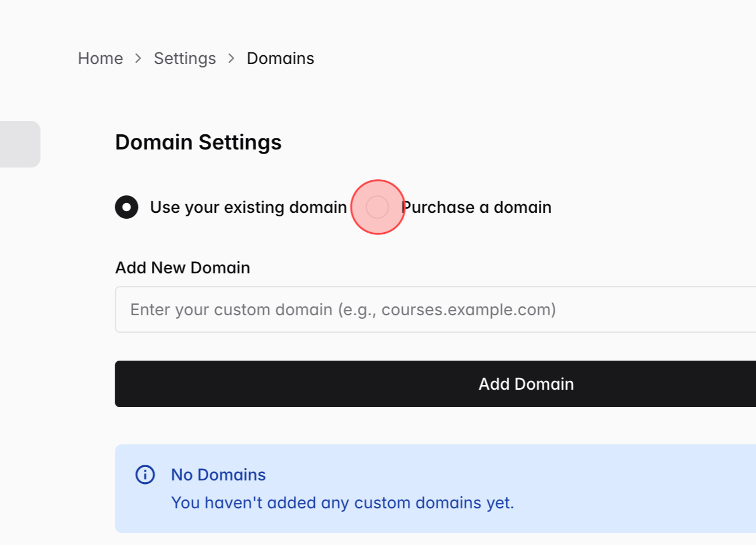The height and width of the screenshot is (545, 756).
Task: Click the 'Add New Domain' label
Action: (182, 268)
